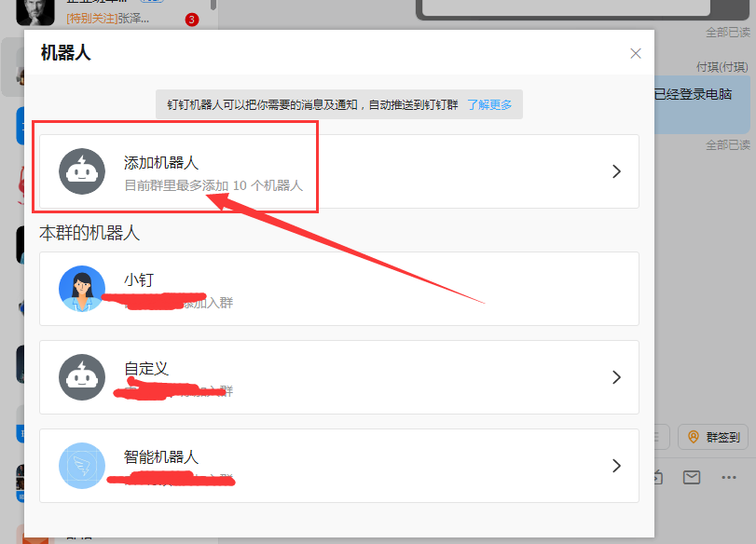
Task: Click 全部已读 above the 付琪(付琪) name
Action: click(728, 33)
